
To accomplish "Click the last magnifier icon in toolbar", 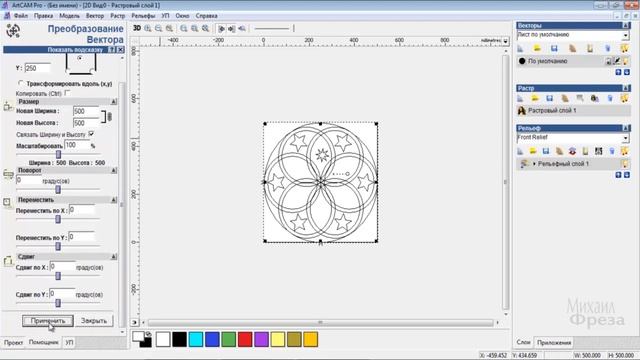I will pos(205,29).
